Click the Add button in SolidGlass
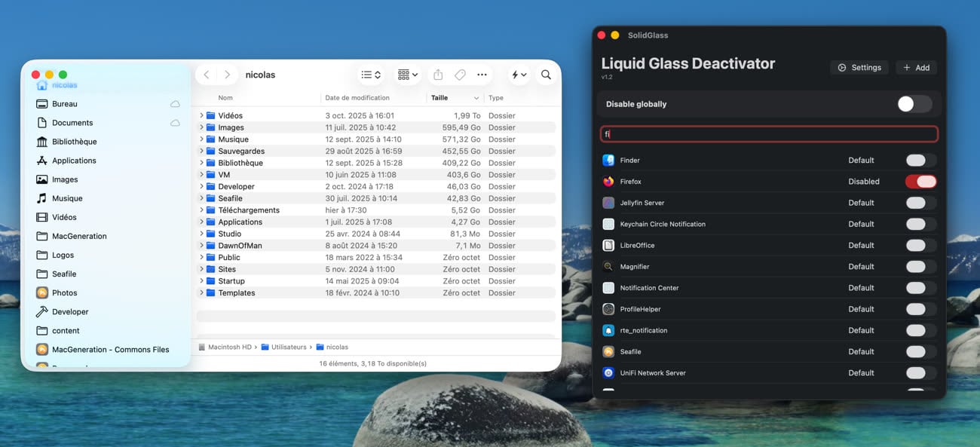The image size is (980, 447). (916, 68)
